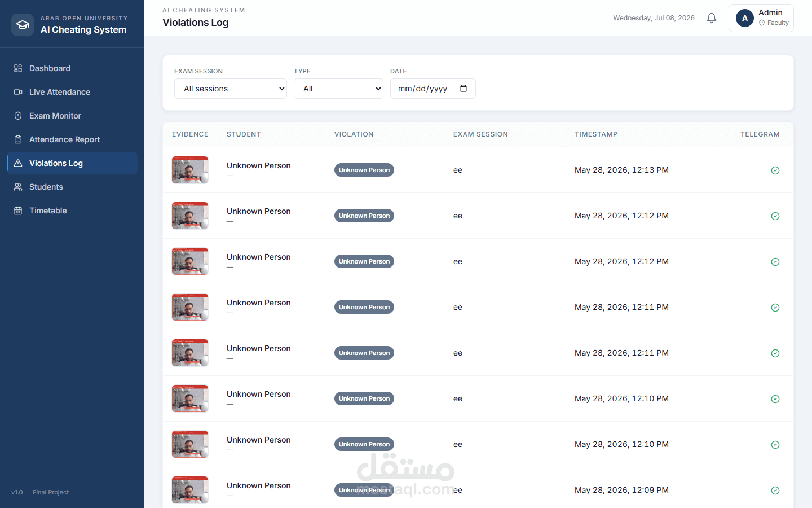Click the Exam Monitor shield icon
The height and width of the screenshot is (508, 812).
click(x=18, y=116)
